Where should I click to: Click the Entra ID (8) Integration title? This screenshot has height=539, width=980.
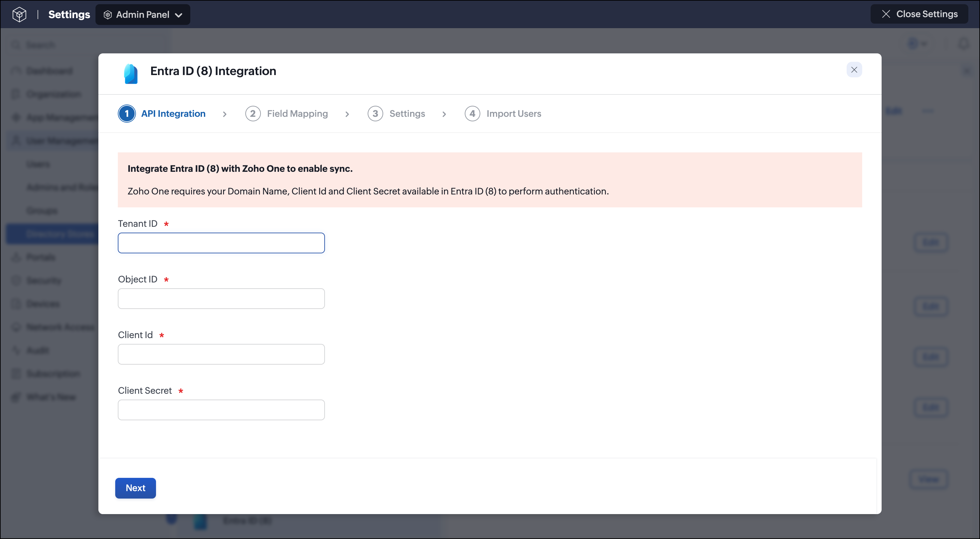[213, 71]
